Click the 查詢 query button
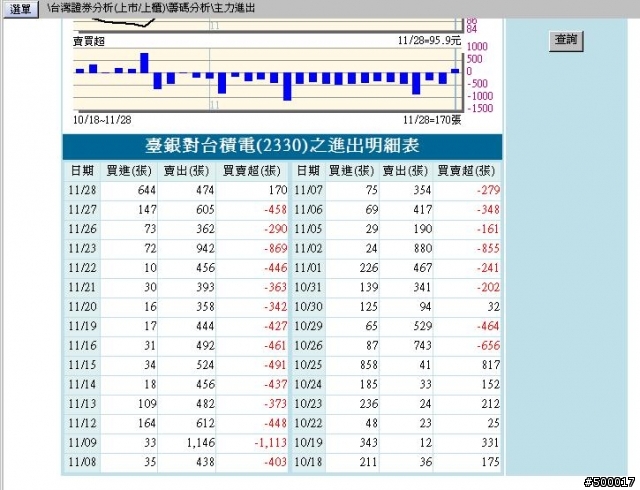 566,40
